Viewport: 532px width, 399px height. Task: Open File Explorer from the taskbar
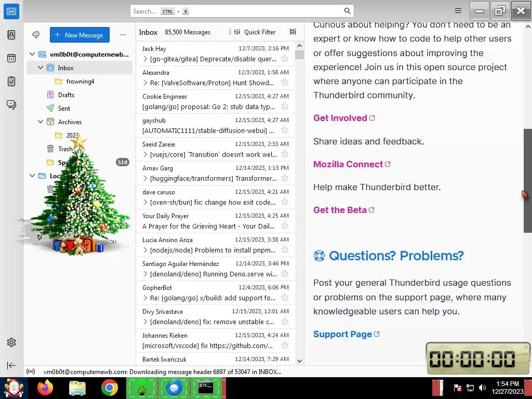pyautogui.click(x=77, y=388)
